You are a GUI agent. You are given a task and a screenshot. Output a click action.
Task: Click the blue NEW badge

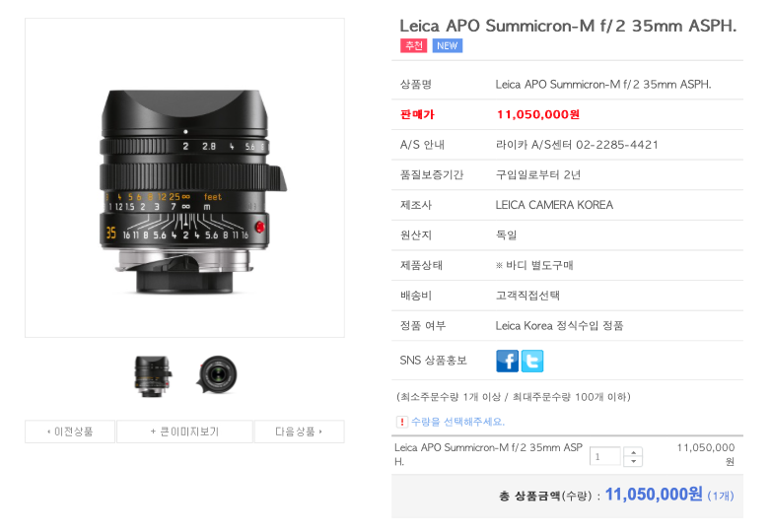[447, 45]
